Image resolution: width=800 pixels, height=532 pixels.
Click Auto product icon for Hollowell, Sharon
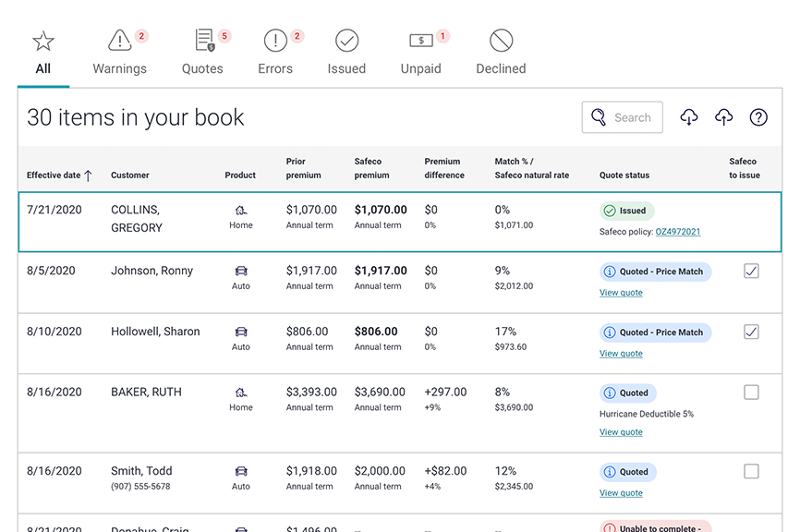241,332
